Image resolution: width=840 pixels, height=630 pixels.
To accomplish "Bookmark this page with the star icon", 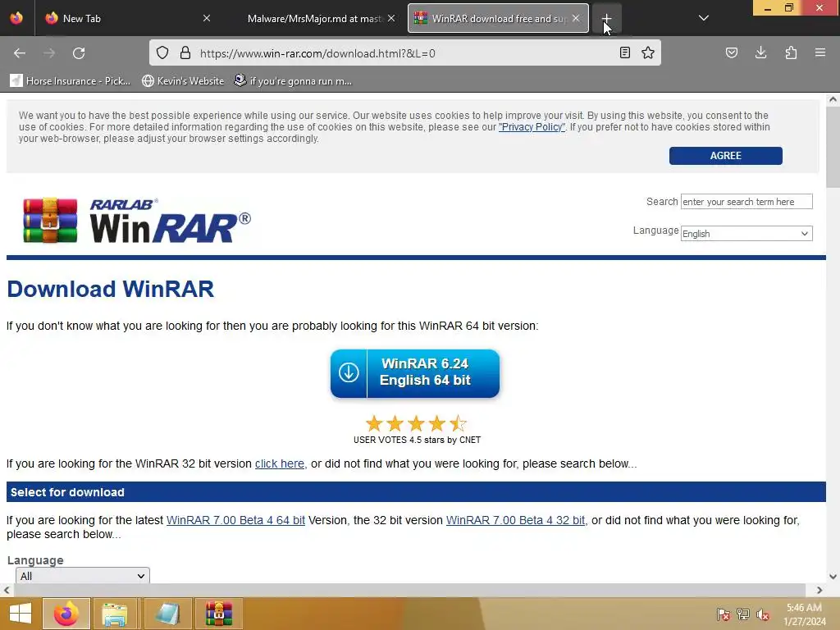I will pyautogui.click(x=648, y=52).
